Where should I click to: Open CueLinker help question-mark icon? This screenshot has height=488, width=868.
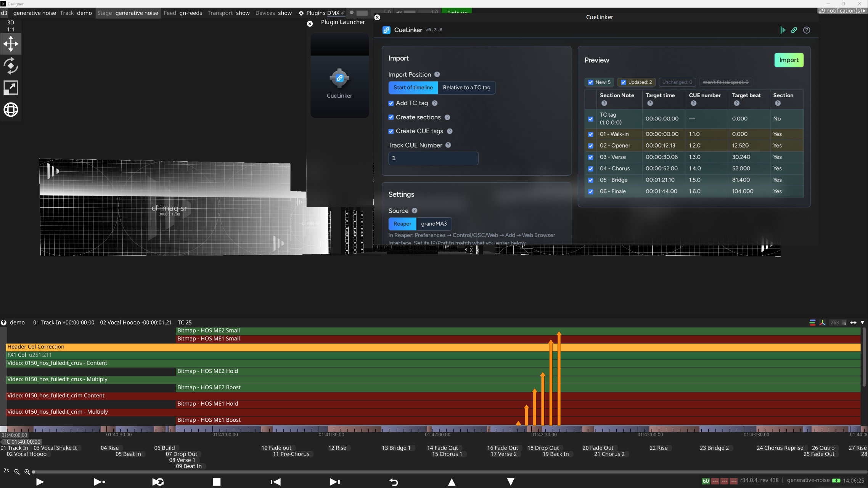point(807,30)
